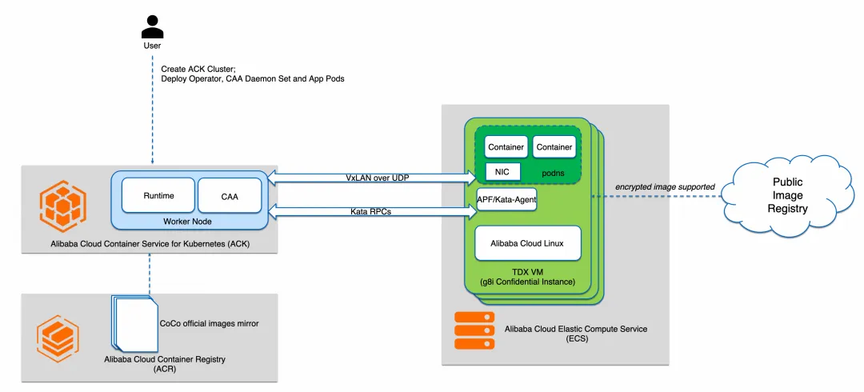864x392 pixels.
Task: Click the left Container box in podns
Action: point(506,147)
